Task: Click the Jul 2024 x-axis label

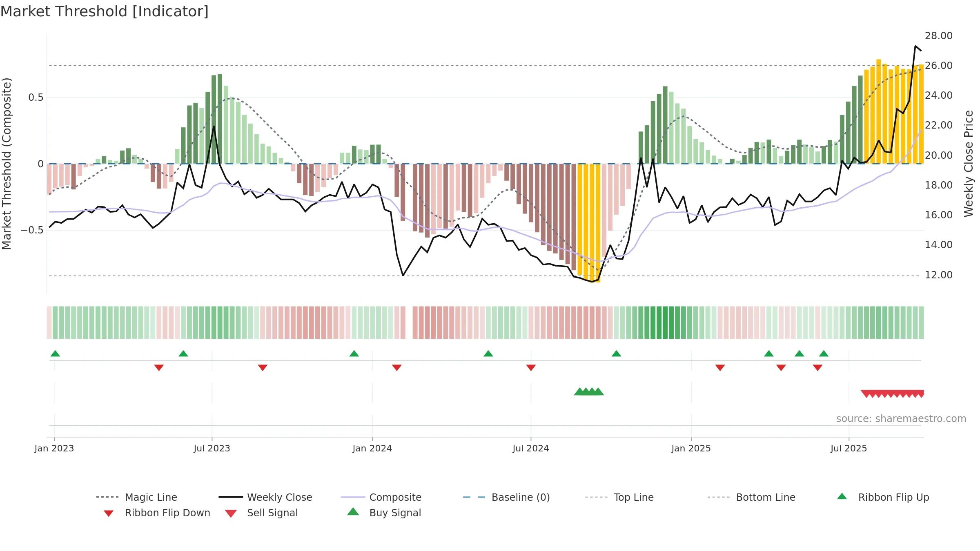Action: (531, 448)
